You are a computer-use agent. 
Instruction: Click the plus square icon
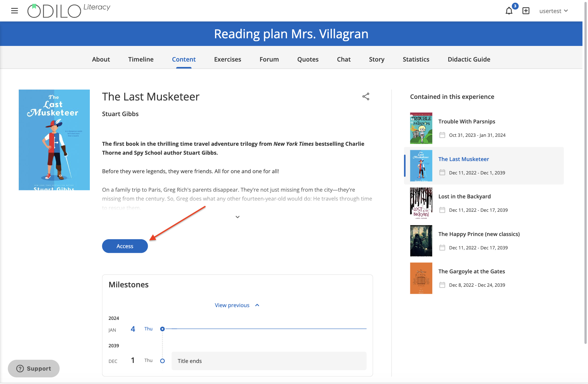click(526, 11)
